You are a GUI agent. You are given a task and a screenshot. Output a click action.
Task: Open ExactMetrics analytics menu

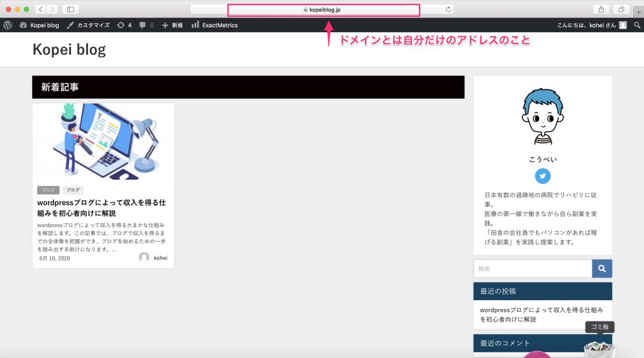214,25
